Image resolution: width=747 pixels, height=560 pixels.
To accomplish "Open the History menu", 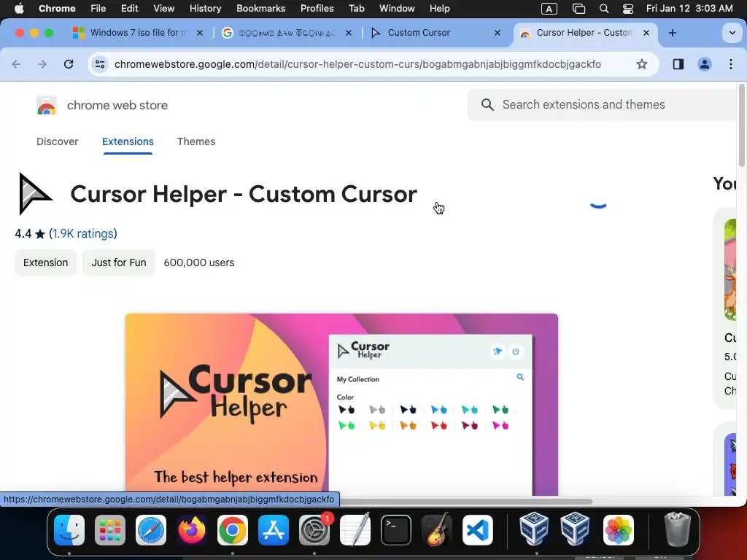I will [205, 8].
